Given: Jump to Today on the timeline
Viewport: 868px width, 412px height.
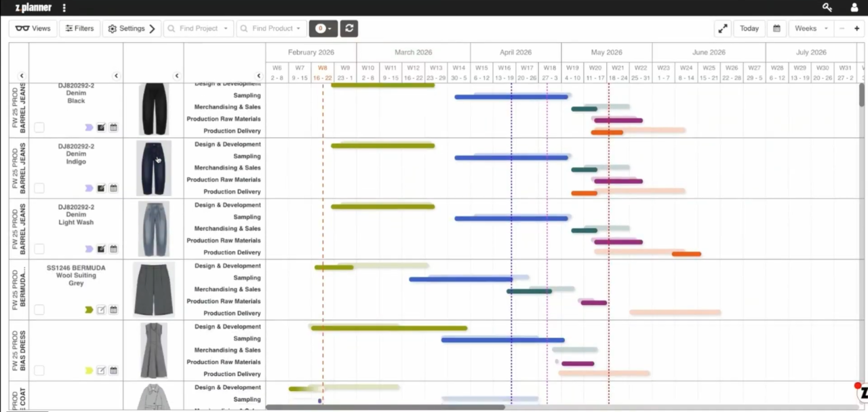Looking at the screenshot, I should [749, 29].
